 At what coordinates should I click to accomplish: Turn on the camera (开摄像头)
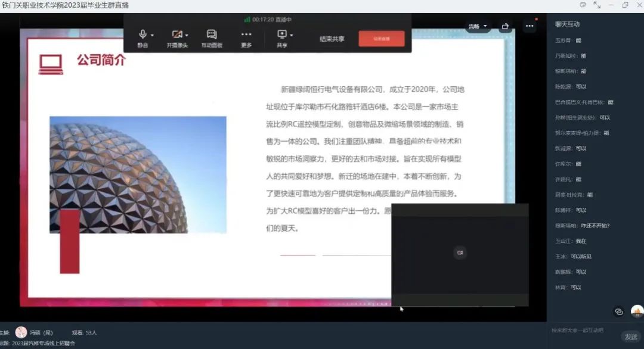point(176,35)
